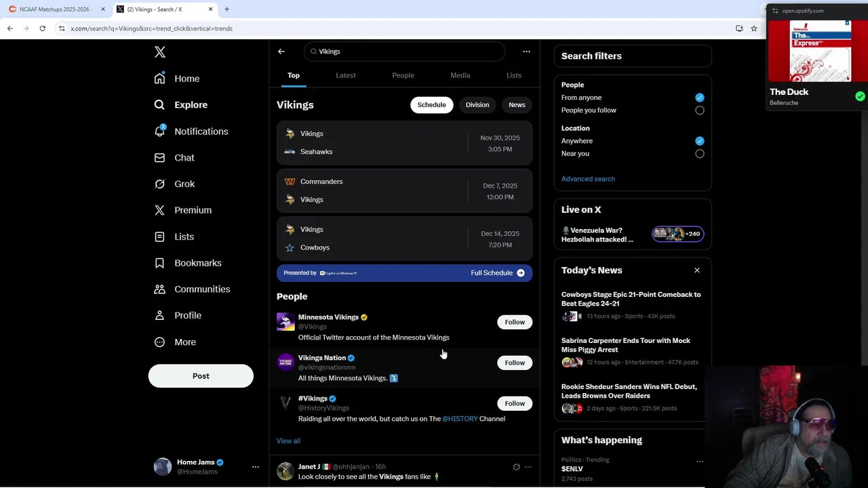The width and height of the screenshot is (868, 488).
Task: Follow Vikings Nation account
Action: (x=515, y=363)
